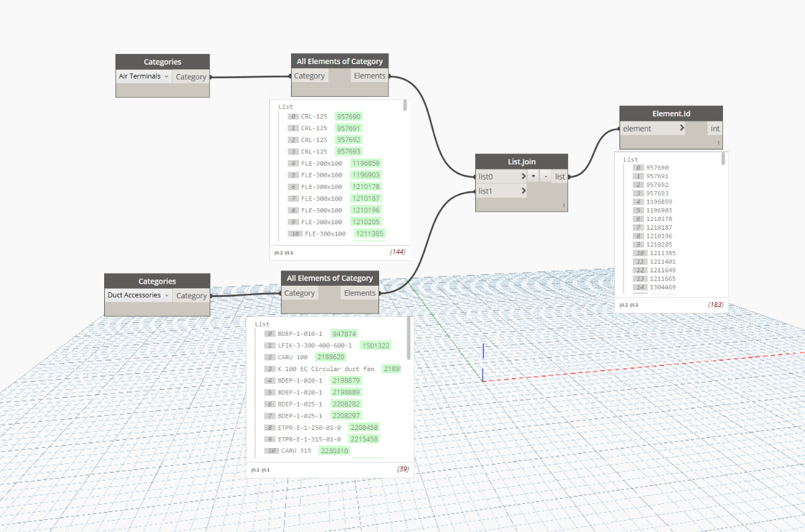Click the lacing indicator on List.Join node
This screenshot has width=805, height=532.
[563, 206]
